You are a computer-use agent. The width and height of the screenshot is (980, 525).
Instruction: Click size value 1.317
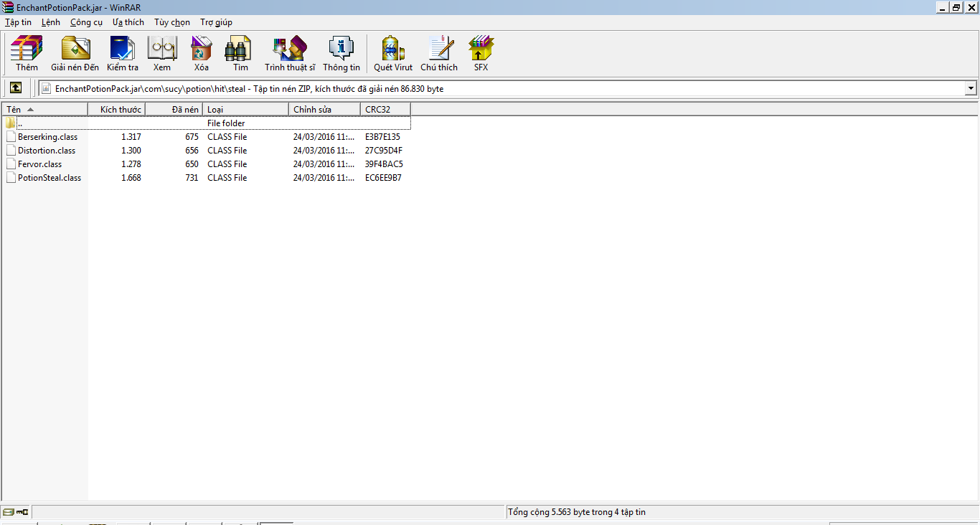[131, 136]
